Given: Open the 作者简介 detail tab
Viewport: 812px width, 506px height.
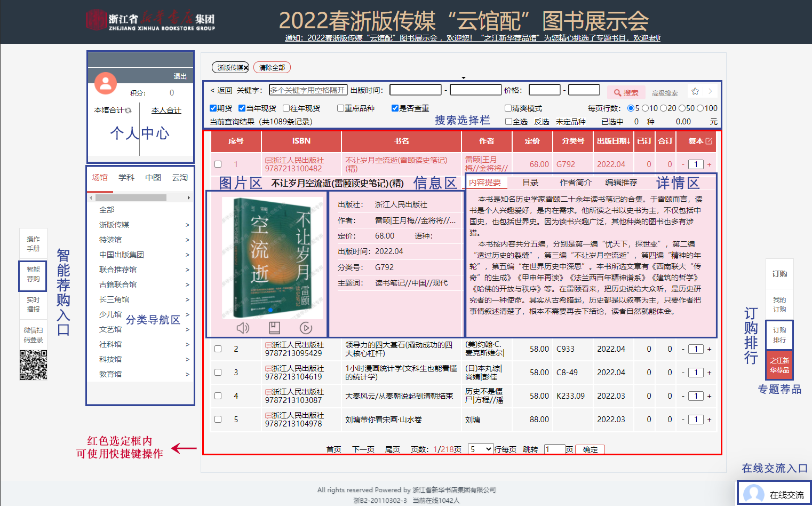Looking at the screenshot, I should (575, 183).
